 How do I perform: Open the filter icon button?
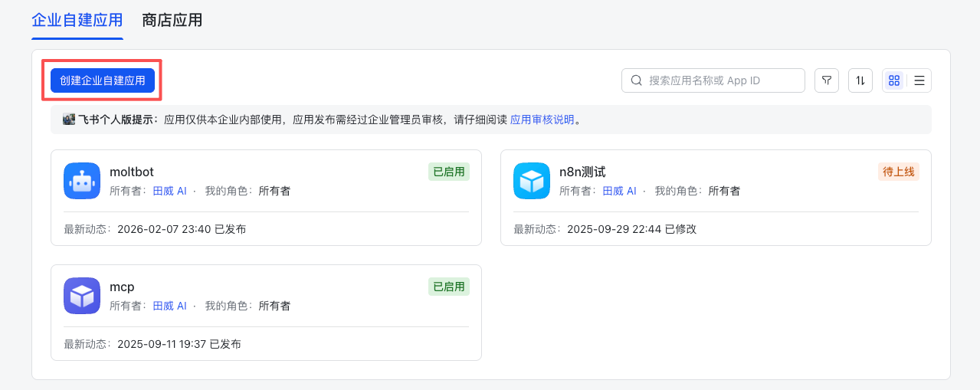[x=827, y=80]
